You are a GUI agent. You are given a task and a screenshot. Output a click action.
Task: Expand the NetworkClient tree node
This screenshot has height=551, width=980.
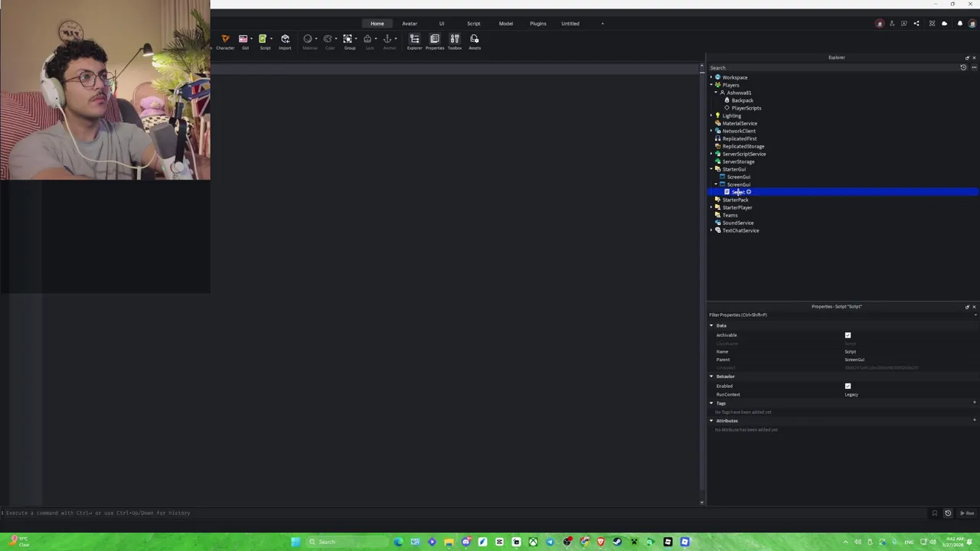click(x=711, y=131)
